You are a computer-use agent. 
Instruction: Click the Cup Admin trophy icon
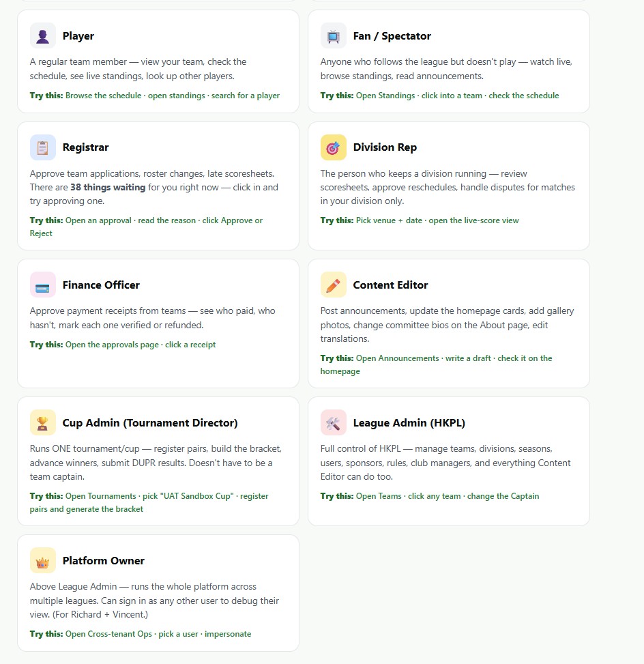pos(43,422)
